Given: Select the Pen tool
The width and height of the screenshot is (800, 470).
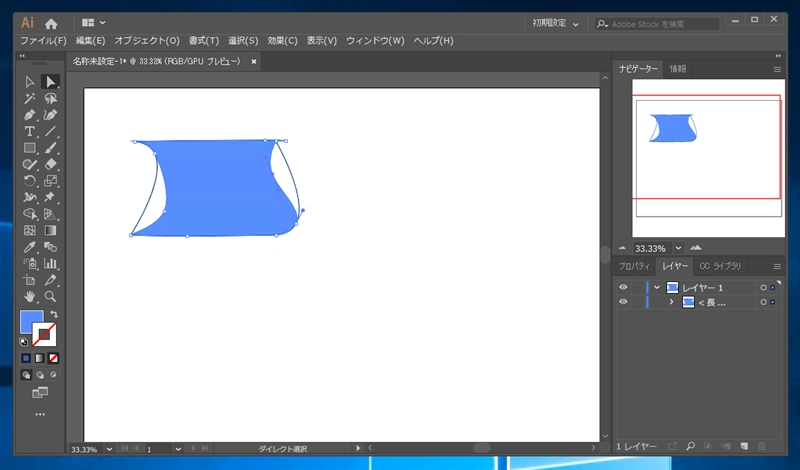Looking at the screenshot, I should click(x=30, y=115).
